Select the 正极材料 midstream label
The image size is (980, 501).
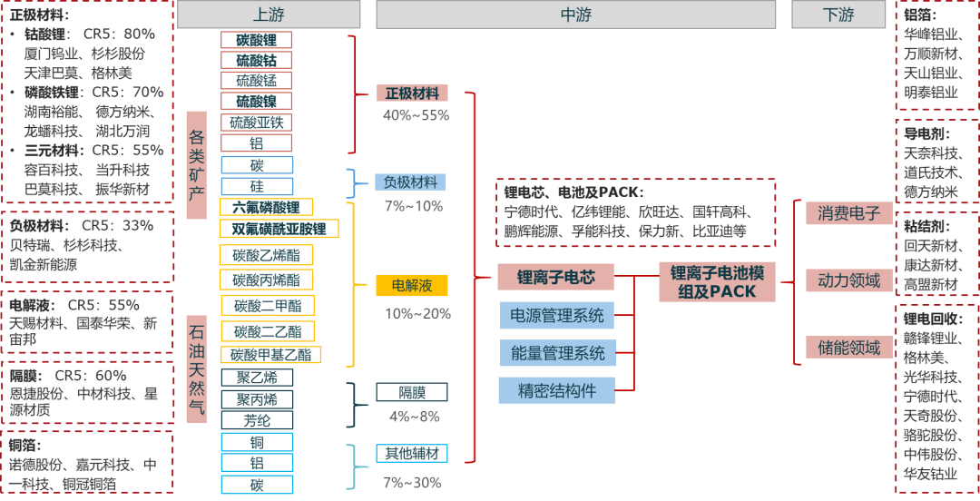[412, 93]
